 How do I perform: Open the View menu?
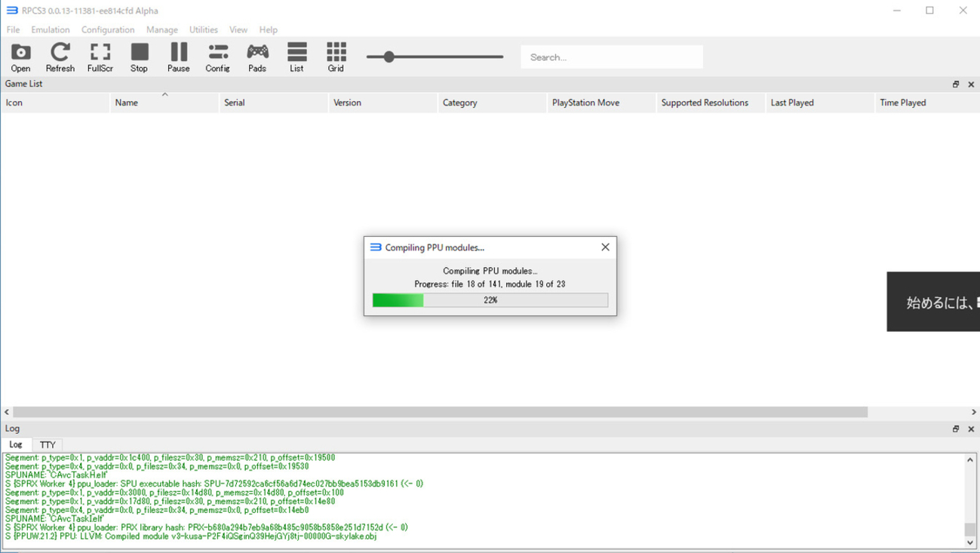point(238,29)
